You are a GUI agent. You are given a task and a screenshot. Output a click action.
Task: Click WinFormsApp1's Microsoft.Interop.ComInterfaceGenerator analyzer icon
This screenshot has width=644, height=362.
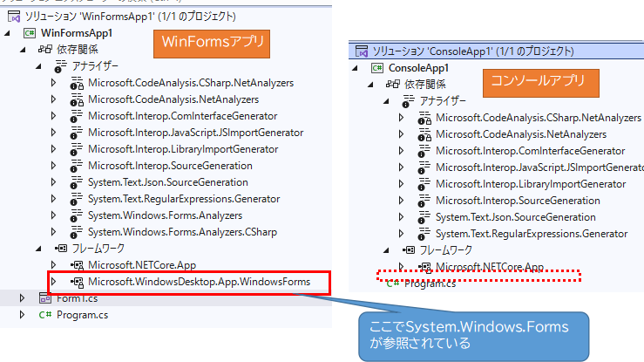coord(77,116)
